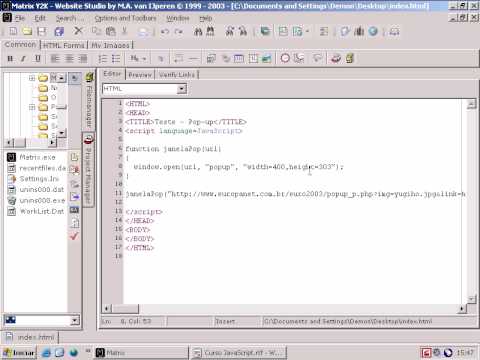Viewport: 480px width, 360px height.
Task: Click the Matrix taskbar button
Action: coord(141,353)
